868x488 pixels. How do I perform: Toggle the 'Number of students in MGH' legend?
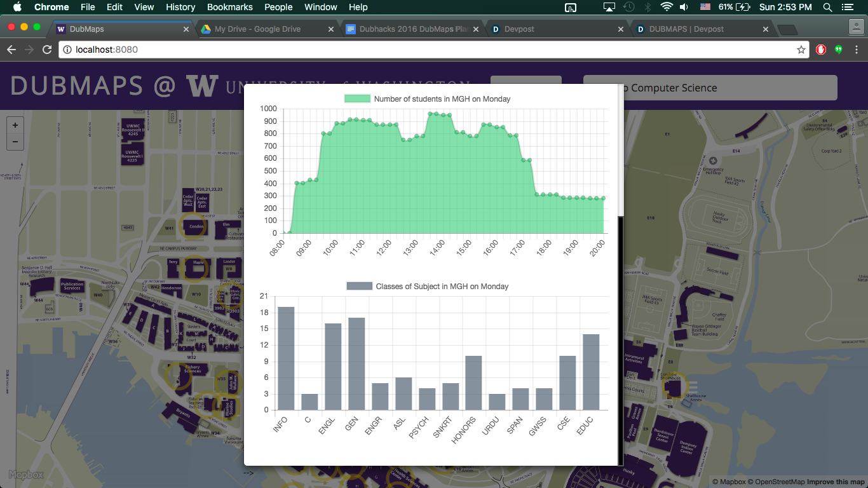[427, 98]
